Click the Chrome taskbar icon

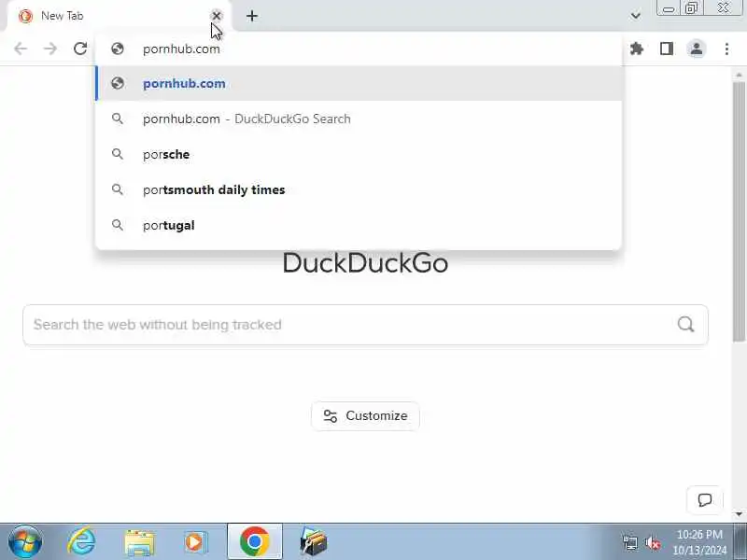tap(255, 541)
